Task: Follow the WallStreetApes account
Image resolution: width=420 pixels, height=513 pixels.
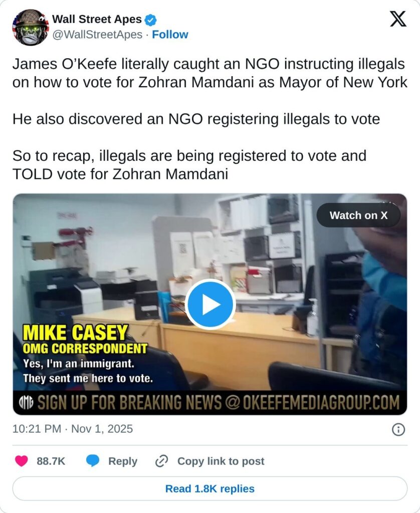Action: [x=170, y=35]
